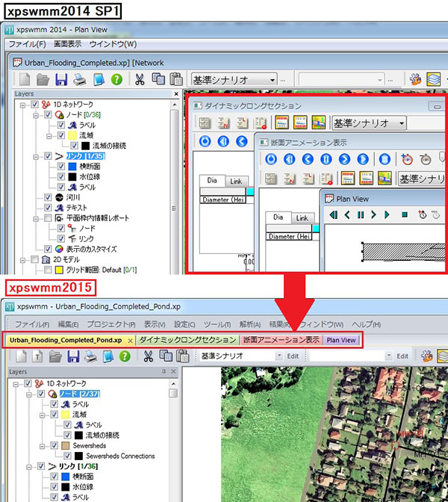Toggle 水位線 checkbox in 2015 Layers

click(x=55, y=487)
